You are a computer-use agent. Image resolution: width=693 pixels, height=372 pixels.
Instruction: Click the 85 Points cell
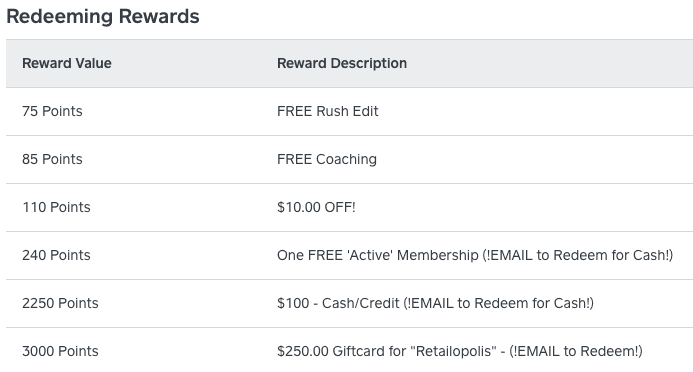tap(52, 159)
